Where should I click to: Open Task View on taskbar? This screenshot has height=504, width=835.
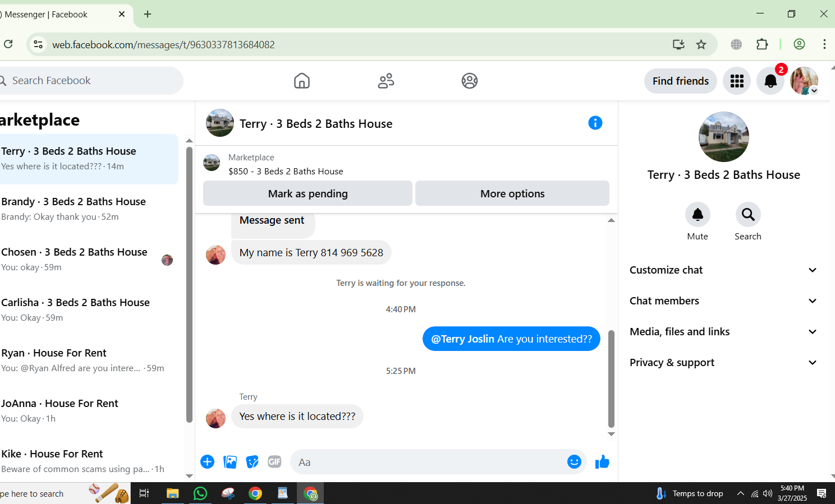pos(144,493)
